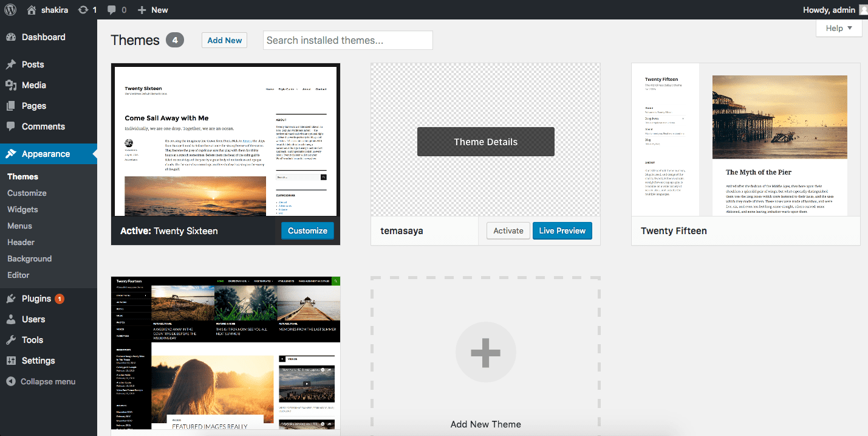This screenshot has height=436, width=868.
Task: Click the Search installed themes field
Action: [x=347, y=40]
